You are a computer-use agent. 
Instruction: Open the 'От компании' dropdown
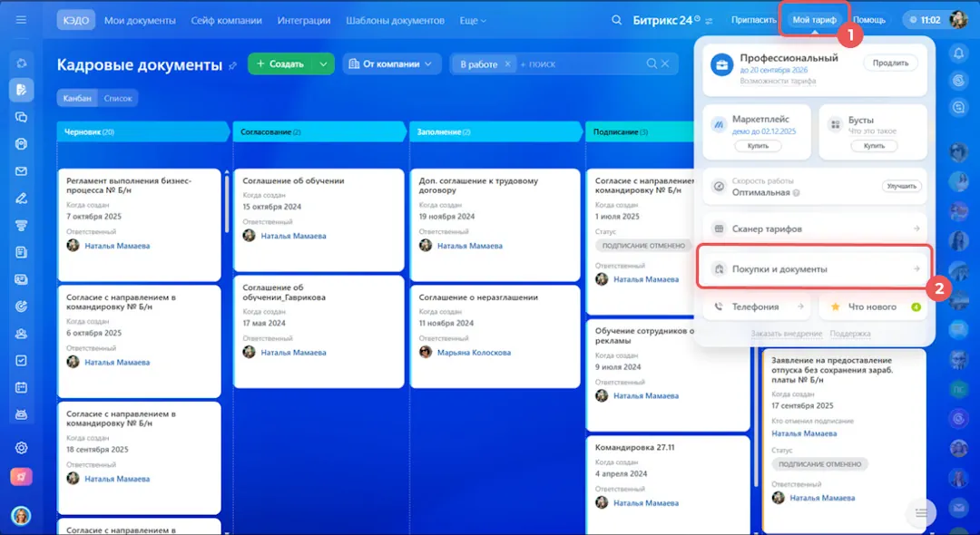(391, 64)
